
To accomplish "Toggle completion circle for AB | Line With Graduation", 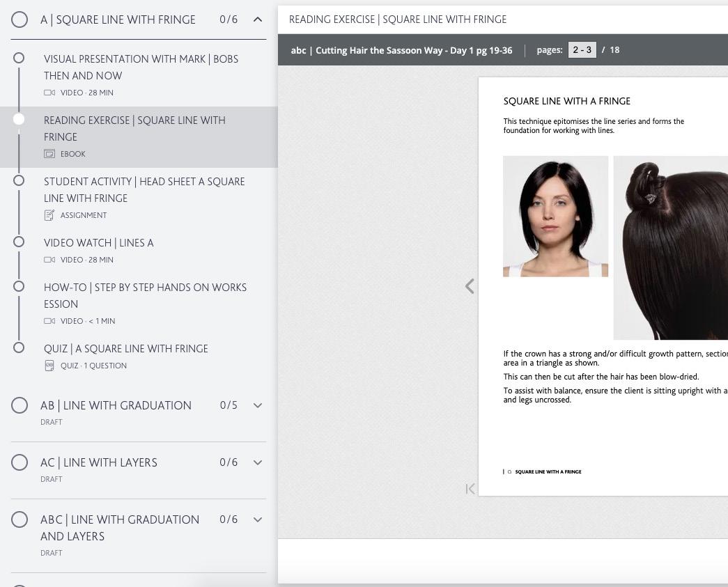I will pyautogui.click(x=20, y=405).
